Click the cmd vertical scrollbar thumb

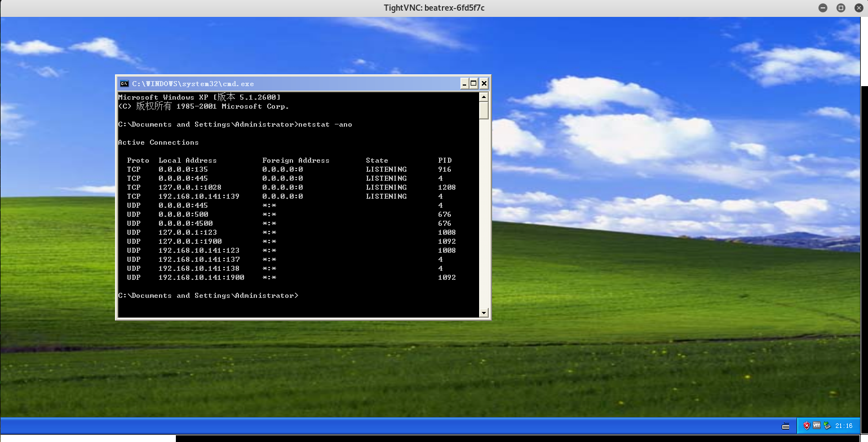click(484, 110)
